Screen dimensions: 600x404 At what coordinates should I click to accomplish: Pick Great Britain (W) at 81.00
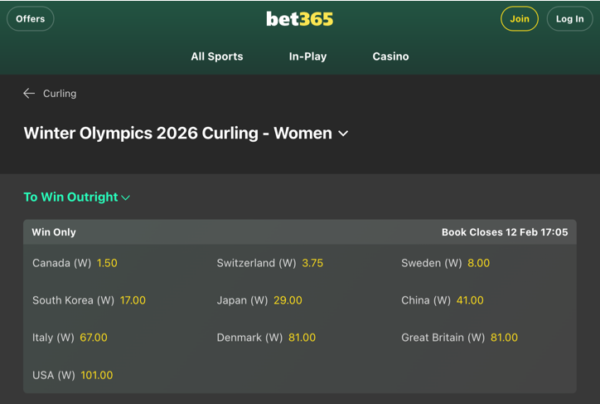(504, 338)
